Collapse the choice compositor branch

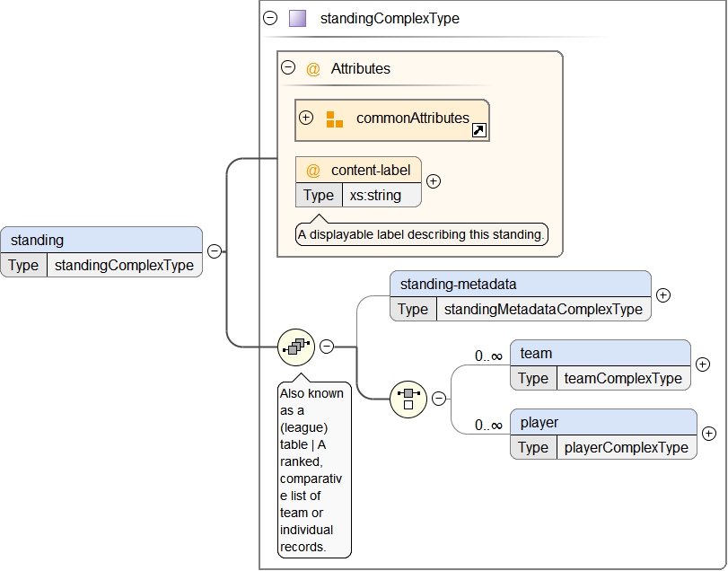[439, 399]
